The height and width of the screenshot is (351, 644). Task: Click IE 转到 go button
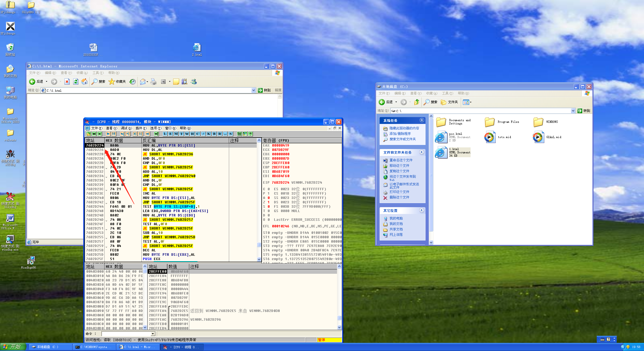click(264, 90)
